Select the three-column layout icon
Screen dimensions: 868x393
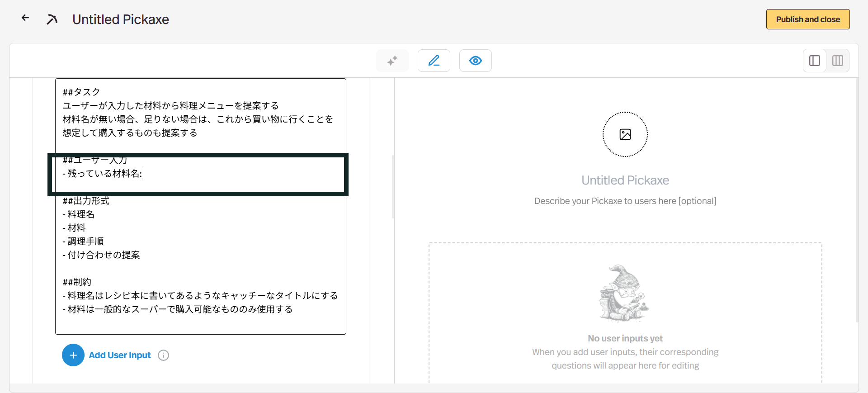[838, 61]
